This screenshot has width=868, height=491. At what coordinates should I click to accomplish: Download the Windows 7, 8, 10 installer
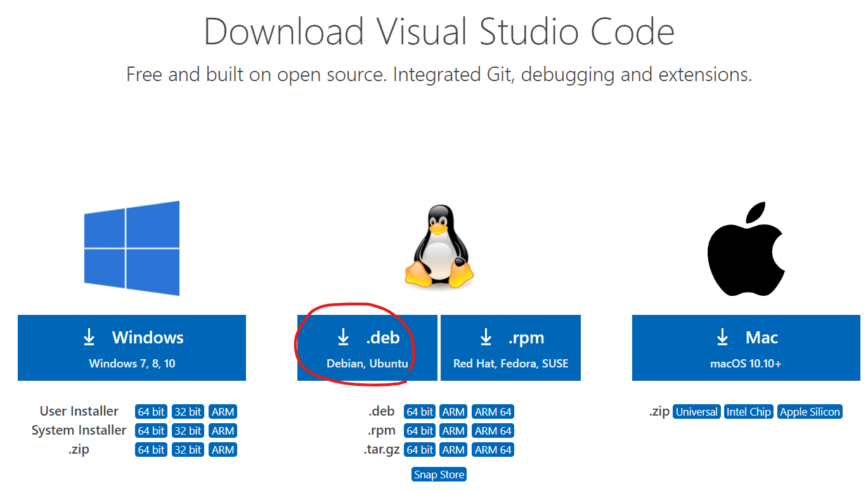pos(132,347)
